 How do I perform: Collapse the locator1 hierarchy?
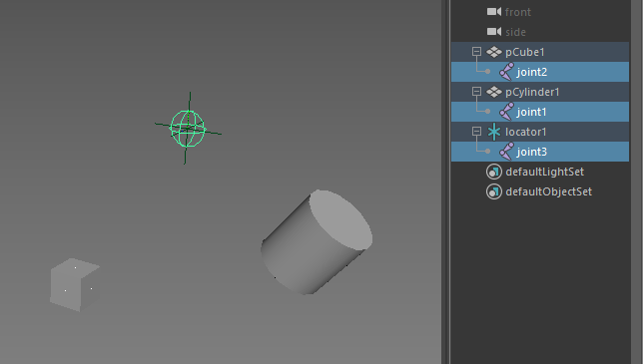tap(476, 131)
